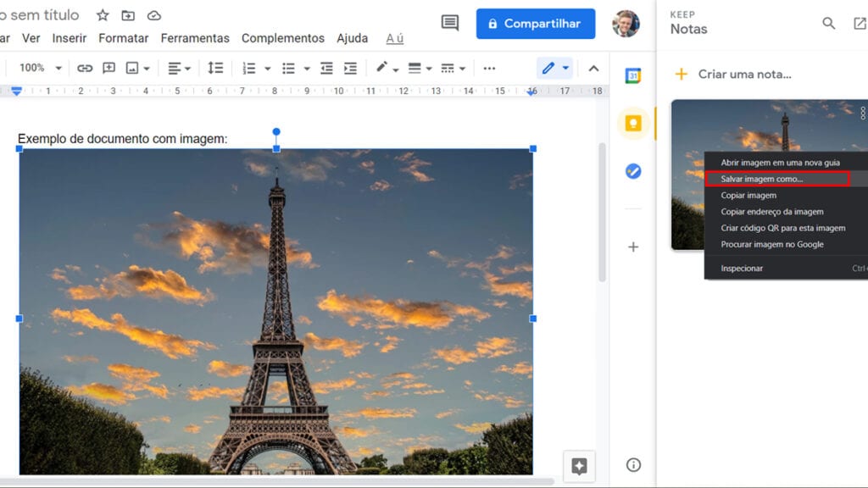The height and width of the screenshot is (488, 868).
Task: Expand the editing mode pencil dropdown
Action: tap(565, 68)
